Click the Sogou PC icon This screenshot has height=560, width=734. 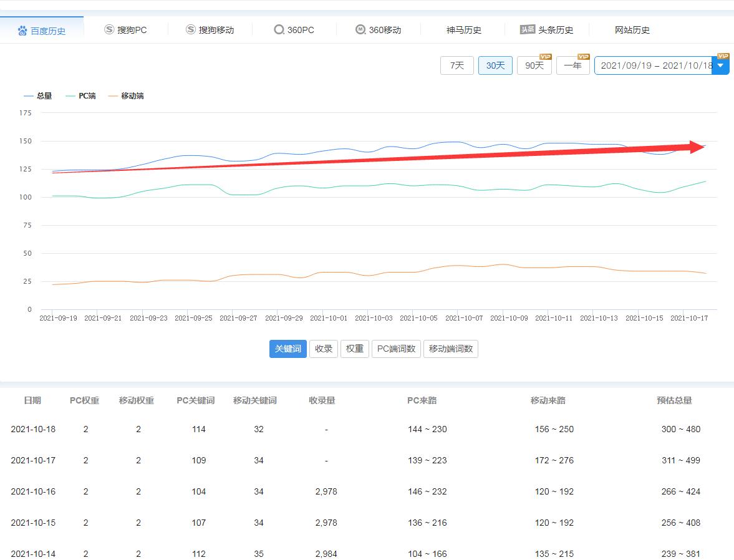coord(109,29)
